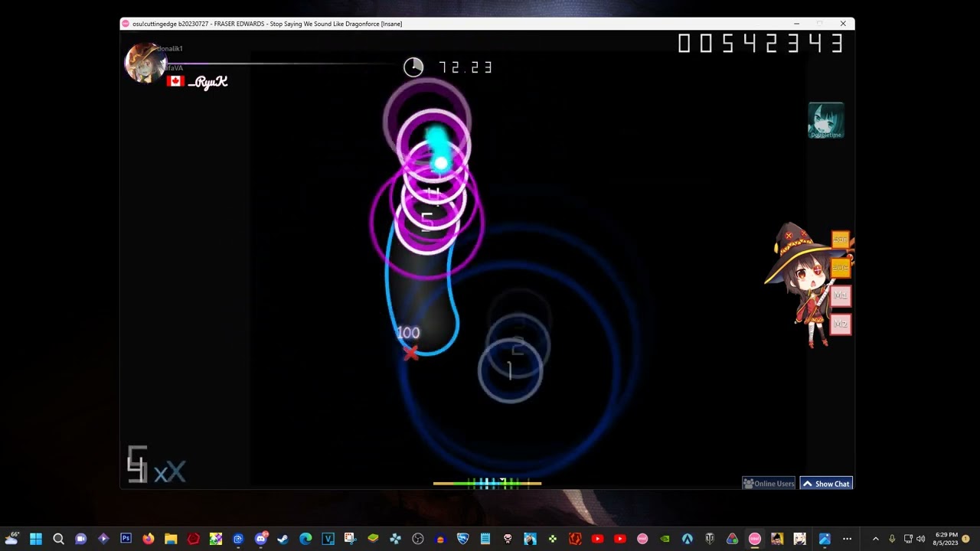Click the Show Chat button

(x=826, y=484)
